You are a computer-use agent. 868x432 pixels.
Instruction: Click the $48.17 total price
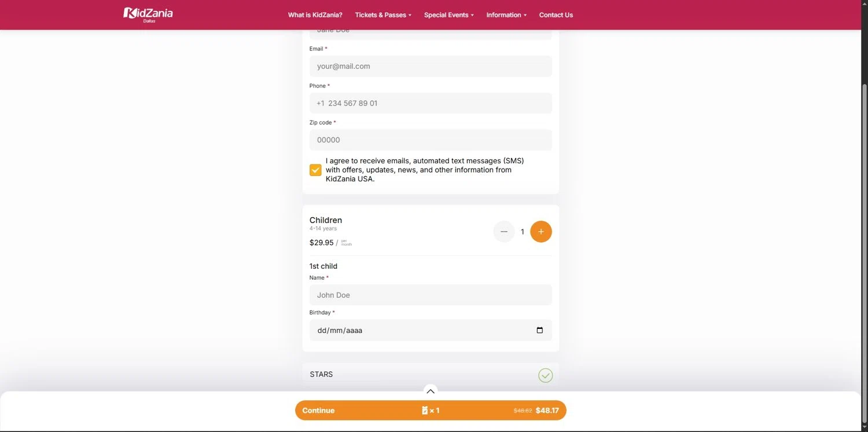pos(547,411)
